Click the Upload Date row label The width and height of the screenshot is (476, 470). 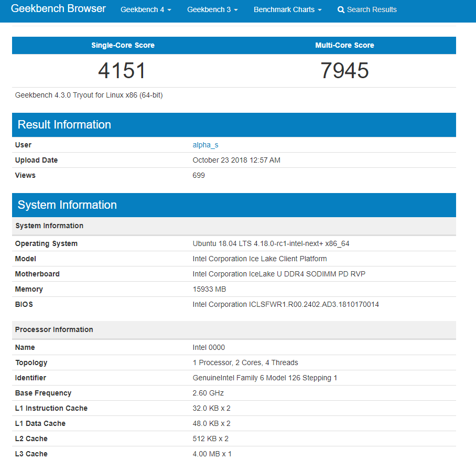pyautogui.click(x=36, y=160)
